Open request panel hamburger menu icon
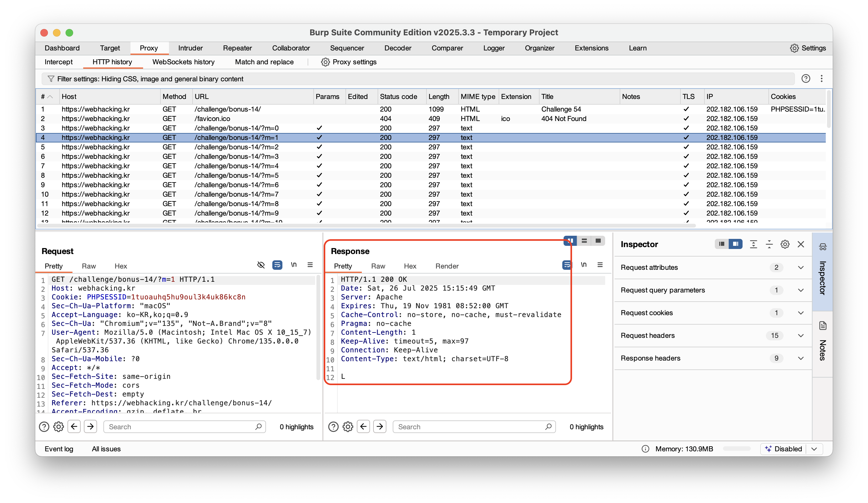The height and width of the screenshot is (503, 868). (x=310, y=265)
